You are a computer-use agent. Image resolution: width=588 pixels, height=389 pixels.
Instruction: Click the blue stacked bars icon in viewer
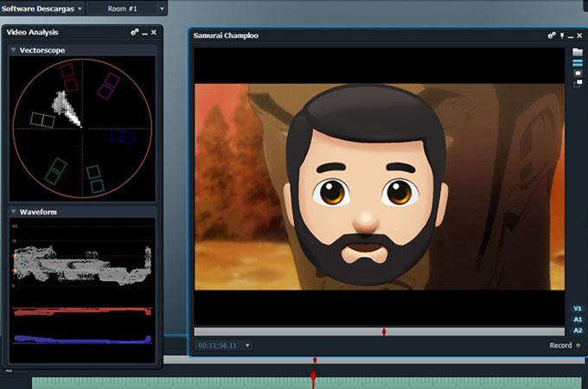point(578,63)
